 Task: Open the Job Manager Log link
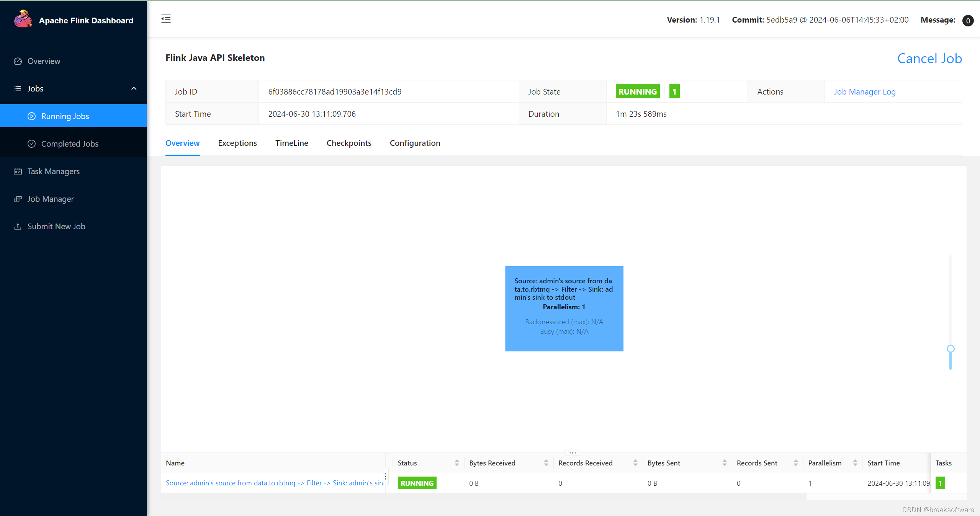[865, 92]
